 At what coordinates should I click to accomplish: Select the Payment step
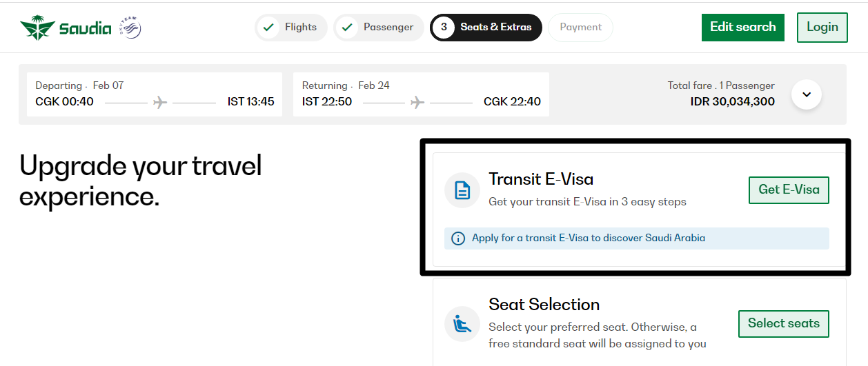click(580, 28)
